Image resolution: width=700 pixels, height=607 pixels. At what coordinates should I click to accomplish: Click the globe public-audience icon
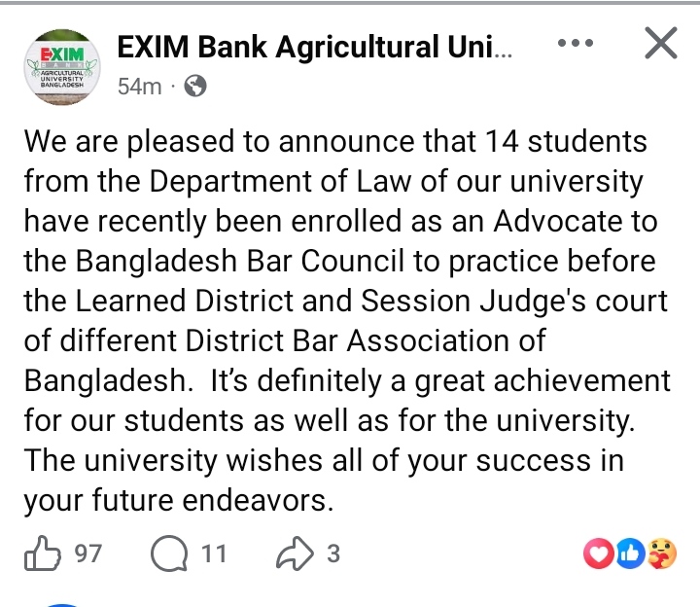coord(194,87)
